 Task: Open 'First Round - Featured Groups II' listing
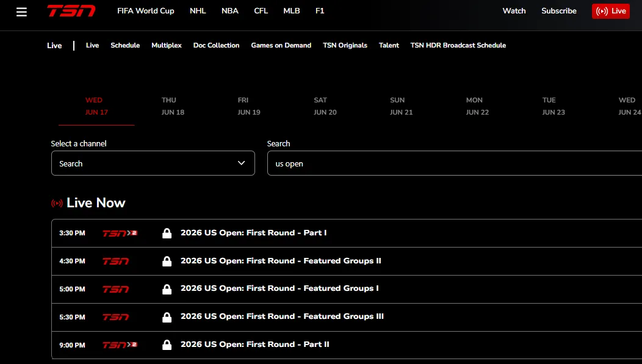coord(281,261)
